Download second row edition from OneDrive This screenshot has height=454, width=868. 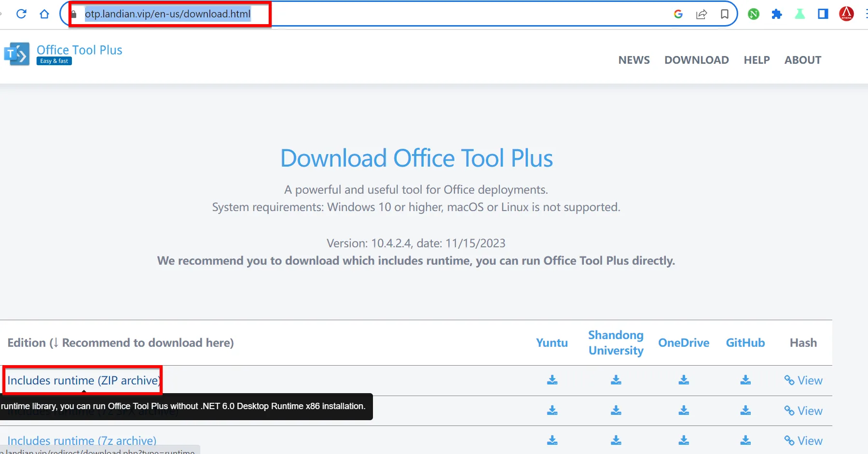684,411
